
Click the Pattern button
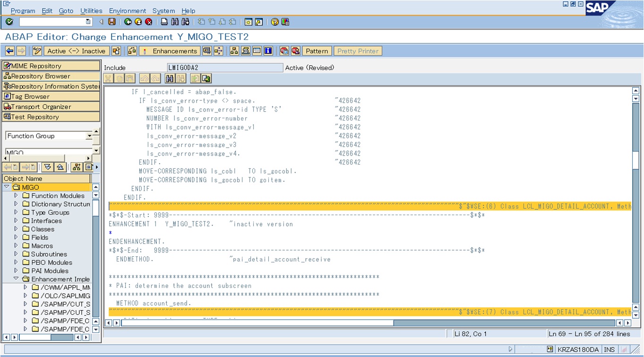coord(317,51)
